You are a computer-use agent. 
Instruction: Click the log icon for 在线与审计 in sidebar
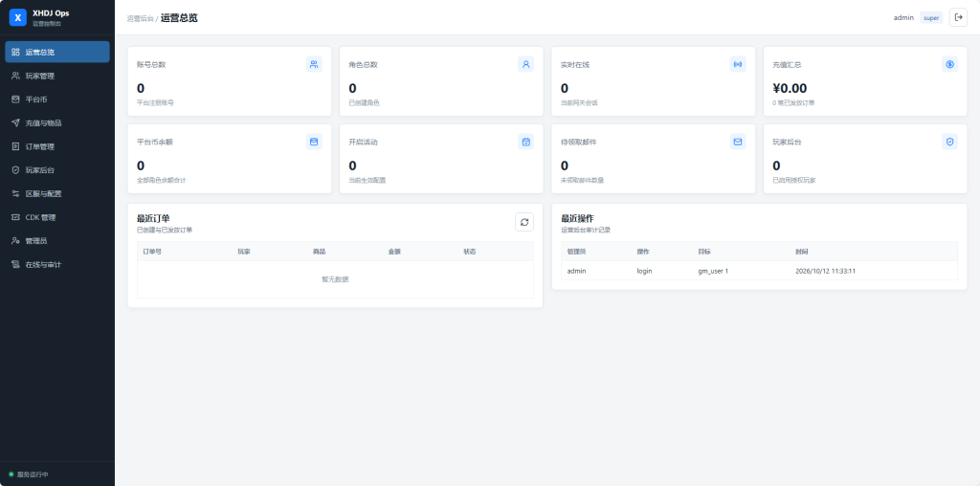coord(15,264)
